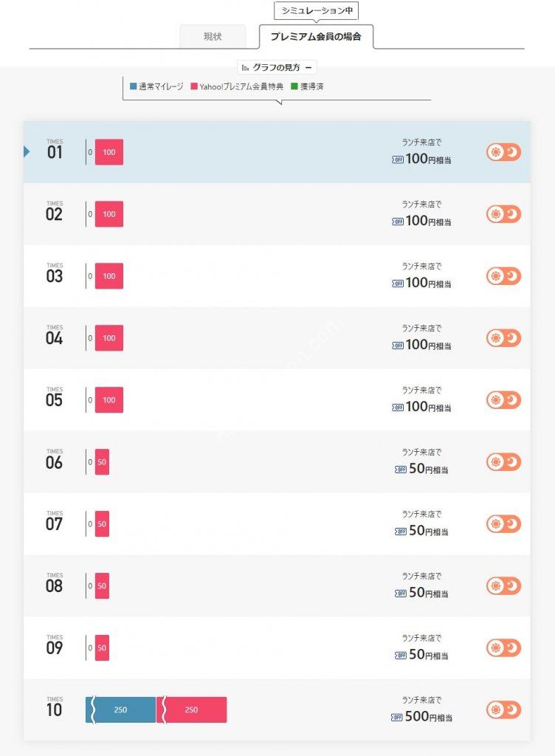The image size is (555, 756).
Task: Click the sun icon in row 08 toggle
Action: 495,585
